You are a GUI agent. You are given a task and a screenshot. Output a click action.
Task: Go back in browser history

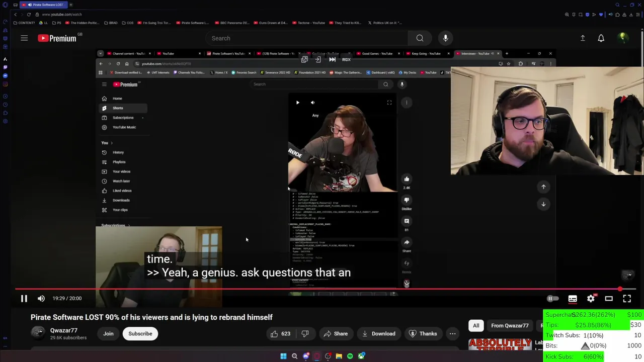pos(15,14)
